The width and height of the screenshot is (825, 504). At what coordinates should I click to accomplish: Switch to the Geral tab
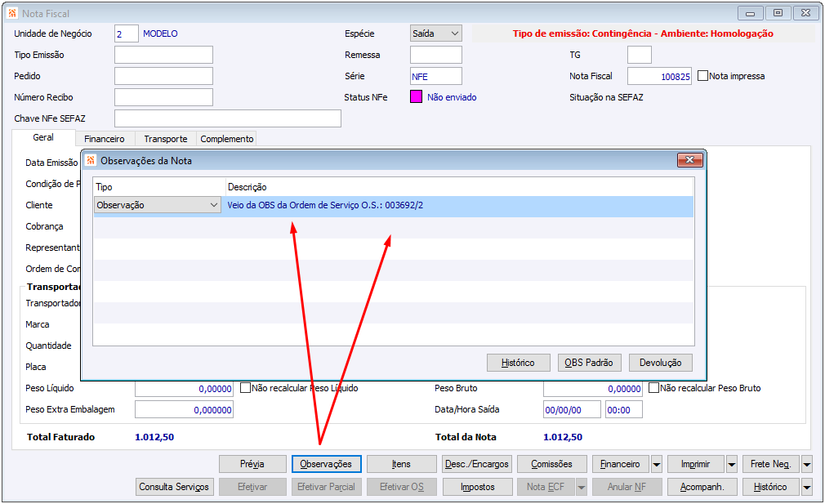point(43,137)
